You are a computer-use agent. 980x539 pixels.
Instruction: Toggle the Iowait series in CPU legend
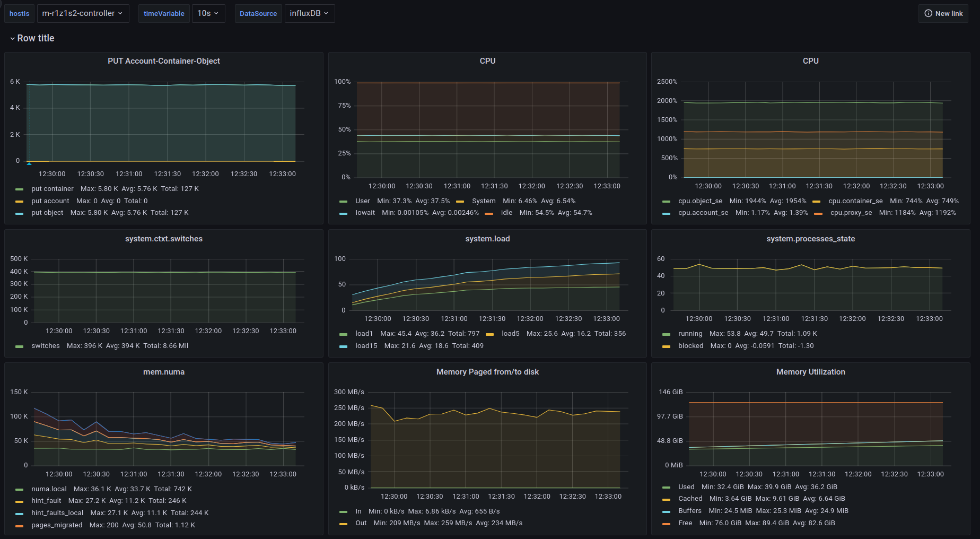coord(365,213)
